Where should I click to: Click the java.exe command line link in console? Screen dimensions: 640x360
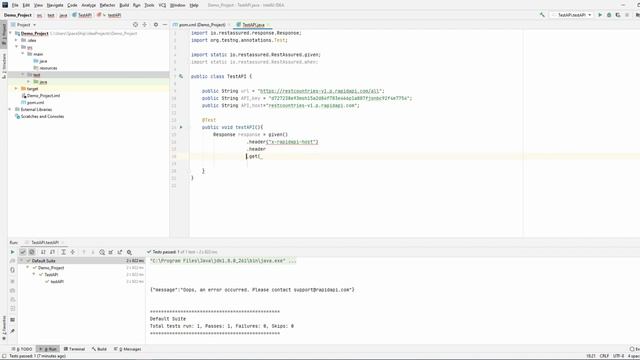218,260
